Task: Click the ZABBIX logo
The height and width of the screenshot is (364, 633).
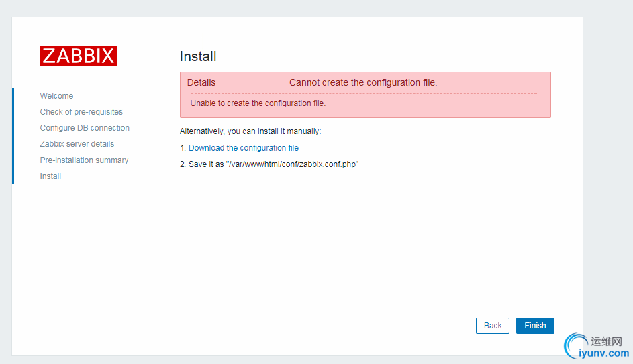Action: pyautogui.click(x=78, y=56)
